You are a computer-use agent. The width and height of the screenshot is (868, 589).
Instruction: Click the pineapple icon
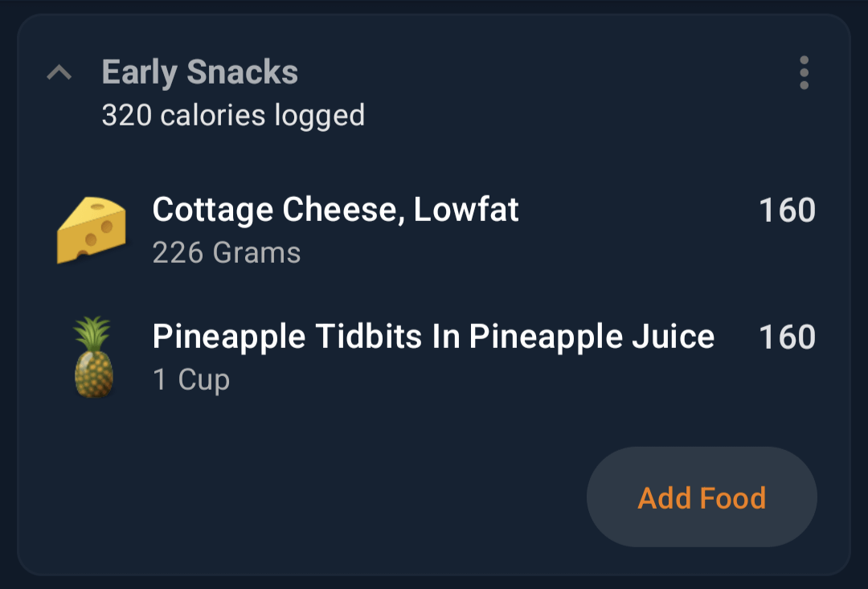pos(93,357)
